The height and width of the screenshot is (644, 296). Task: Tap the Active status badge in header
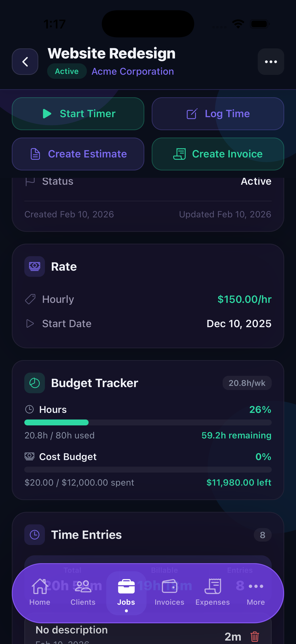point(67,71)
